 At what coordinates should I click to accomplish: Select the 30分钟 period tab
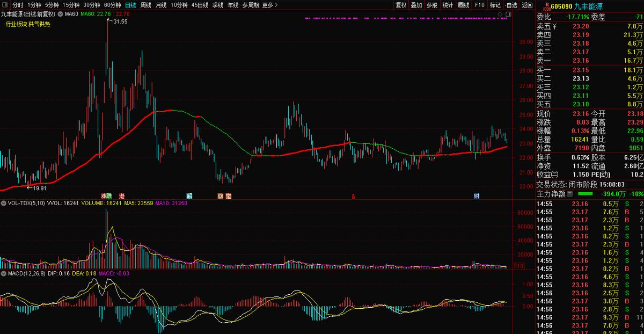pos(92,5)
